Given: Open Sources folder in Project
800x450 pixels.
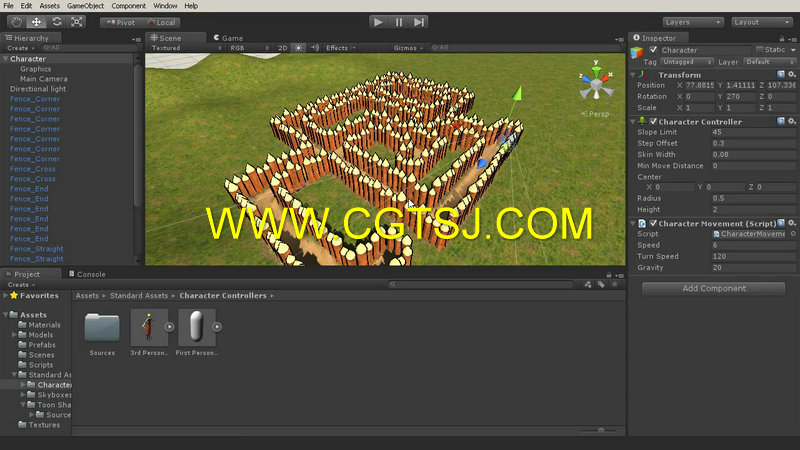Looking at the screenshot, I should click(102, 333).
